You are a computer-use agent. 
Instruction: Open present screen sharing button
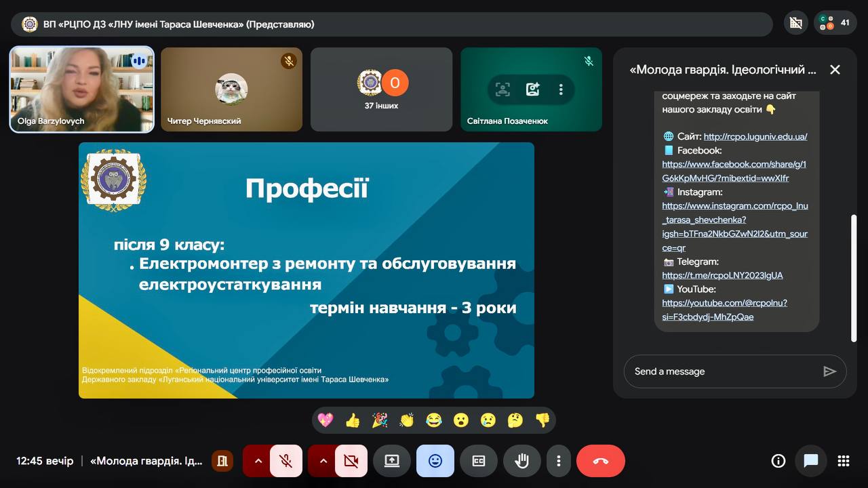pos(392,461)
